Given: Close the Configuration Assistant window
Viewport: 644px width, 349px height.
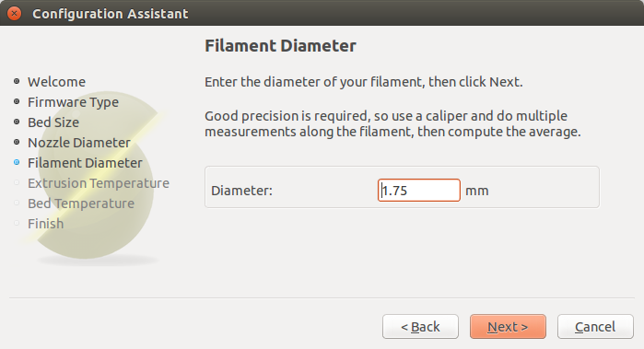Looking at the screenshot, I should coord(15,13).
